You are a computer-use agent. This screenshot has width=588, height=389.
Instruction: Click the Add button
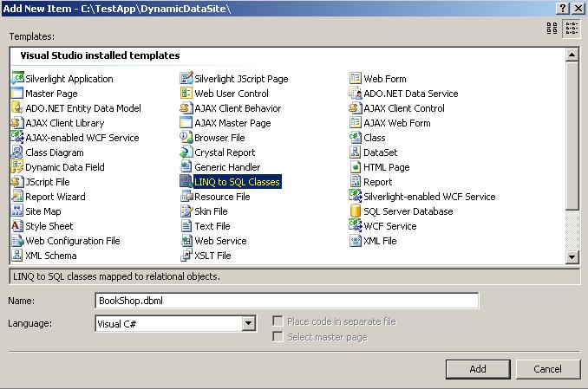tap(478, 369)
